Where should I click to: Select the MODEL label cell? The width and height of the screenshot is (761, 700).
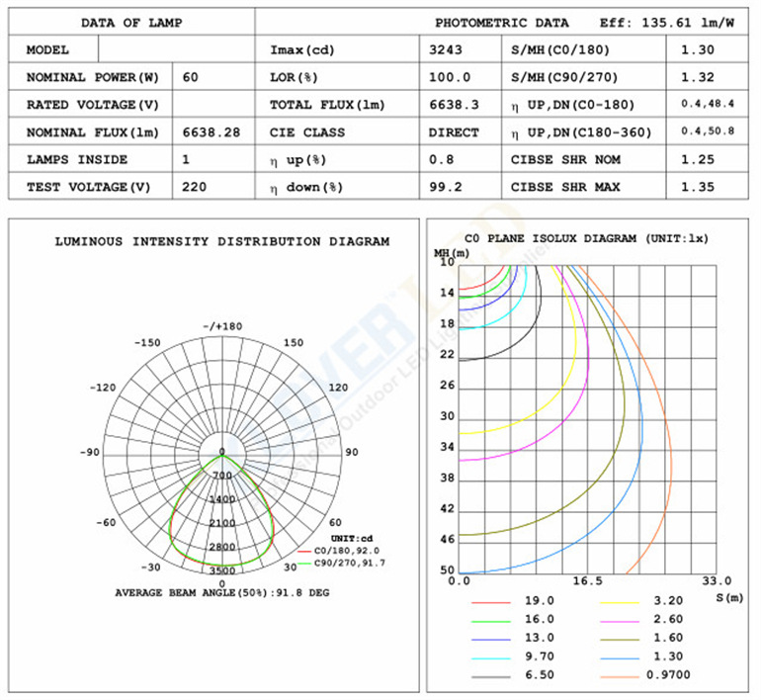pyautogui.click(x=53, y=49)
